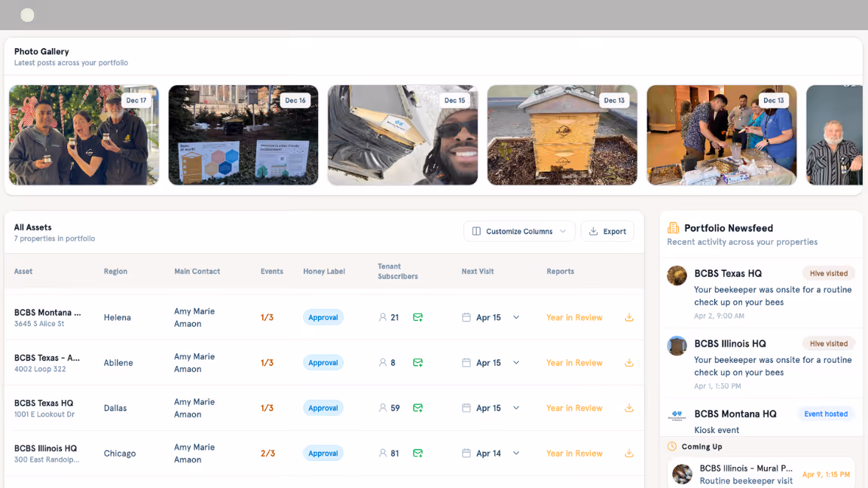This screenshot has width=868, height=488.
Task: Click the mail icon beside 8 subscribers
Action: click(x=418, y=363)
